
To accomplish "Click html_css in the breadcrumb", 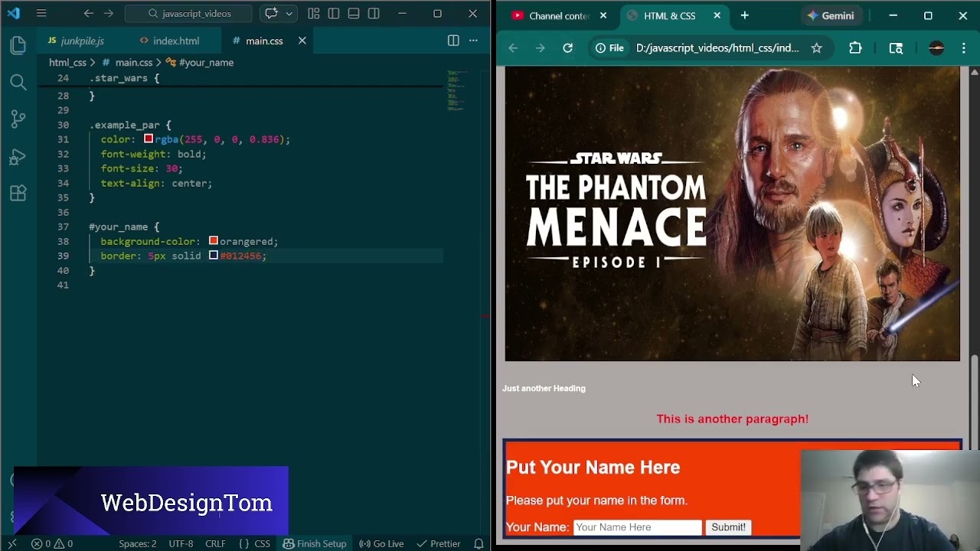I will pyautogui.click(x=67, y=63).
